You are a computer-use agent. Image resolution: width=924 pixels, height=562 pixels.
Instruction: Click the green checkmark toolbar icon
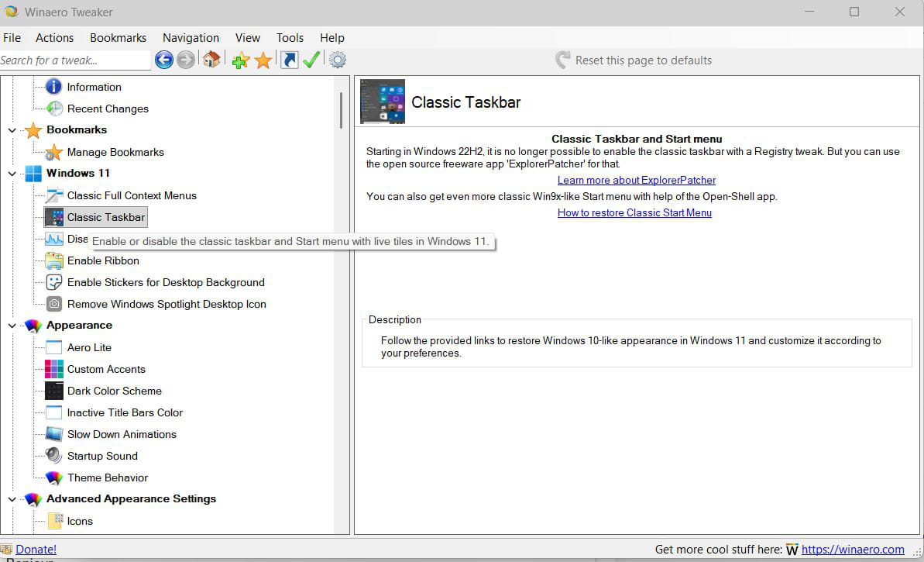(x=311, y=60)
